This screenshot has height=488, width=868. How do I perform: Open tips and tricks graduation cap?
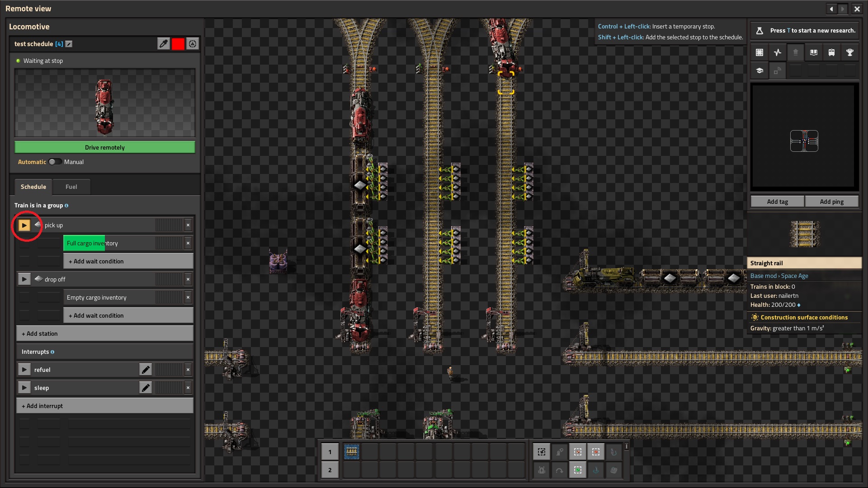pos(759,70)
